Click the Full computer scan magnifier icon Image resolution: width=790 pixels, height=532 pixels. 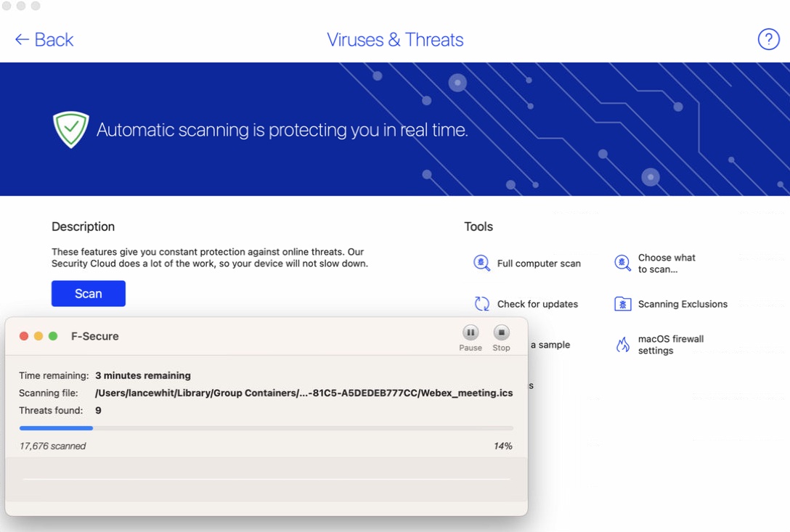pyautogui.click(x=481, y=263)
